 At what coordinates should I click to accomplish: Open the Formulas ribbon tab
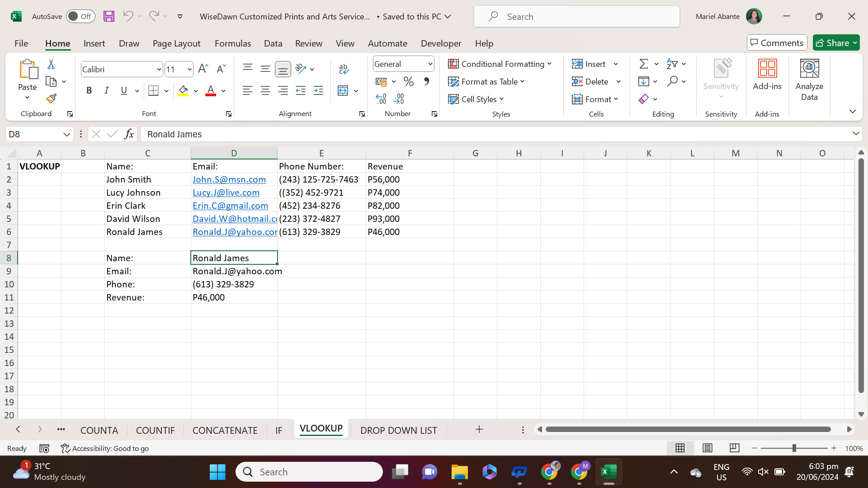point(232,43)
